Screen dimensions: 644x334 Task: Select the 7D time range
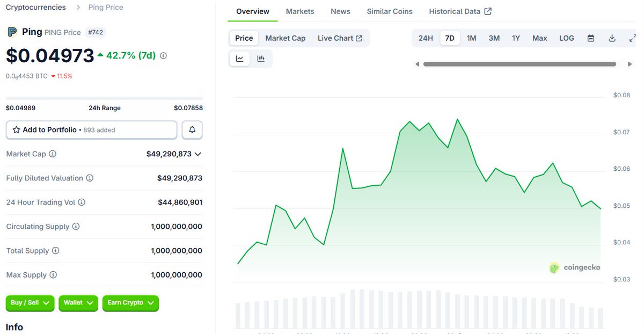pyautogui.click(x=450, y=38)
